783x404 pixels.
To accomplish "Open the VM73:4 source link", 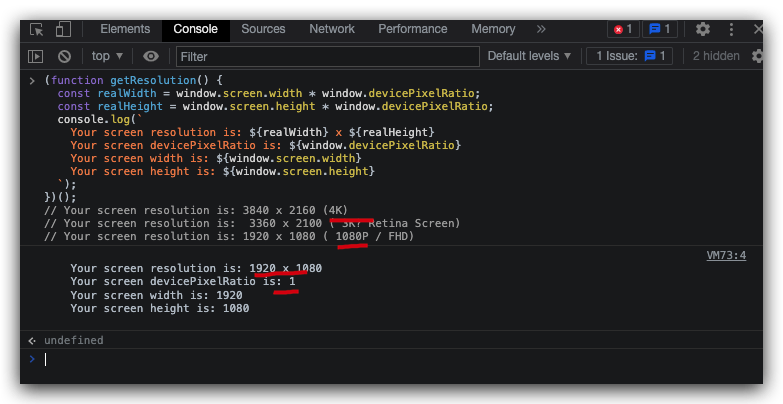I will 726,255.
